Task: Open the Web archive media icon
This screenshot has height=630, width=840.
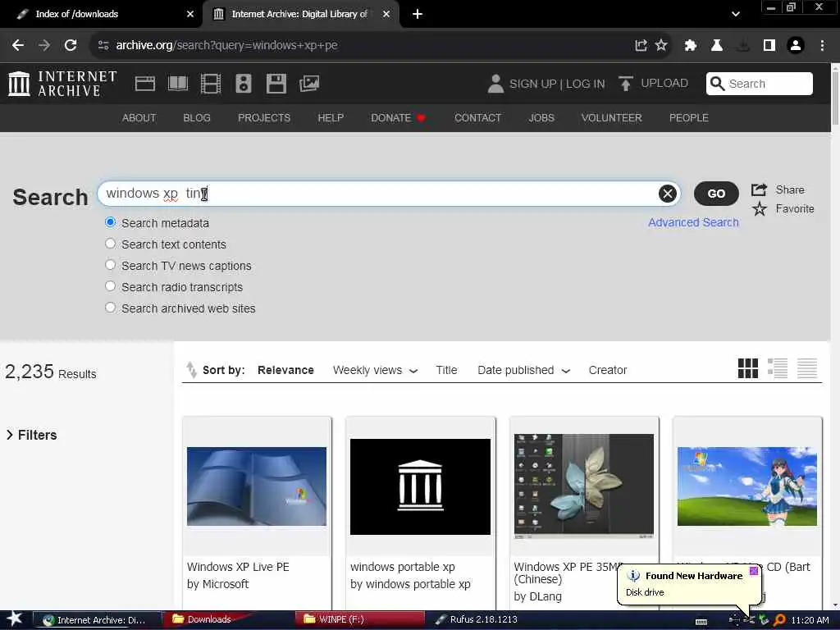Action: pyautogui.click(x=144, y=84)
